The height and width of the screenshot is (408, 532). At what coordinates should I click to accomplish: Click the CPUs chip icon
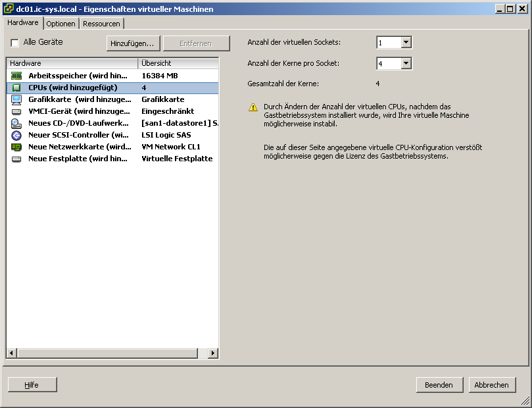[x=16, y=88]
